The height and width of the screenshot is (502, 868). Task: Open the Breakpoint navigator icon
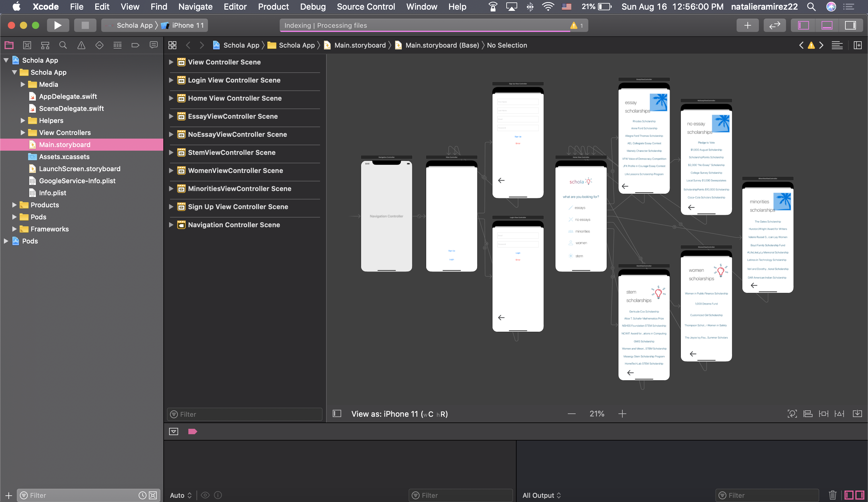(135, 45)
